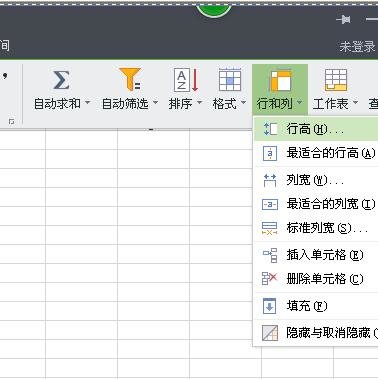The image size is (378, 379).
Task: Click the 自动筛选 label
Action: pyautogui.click(x=125, y=104)
